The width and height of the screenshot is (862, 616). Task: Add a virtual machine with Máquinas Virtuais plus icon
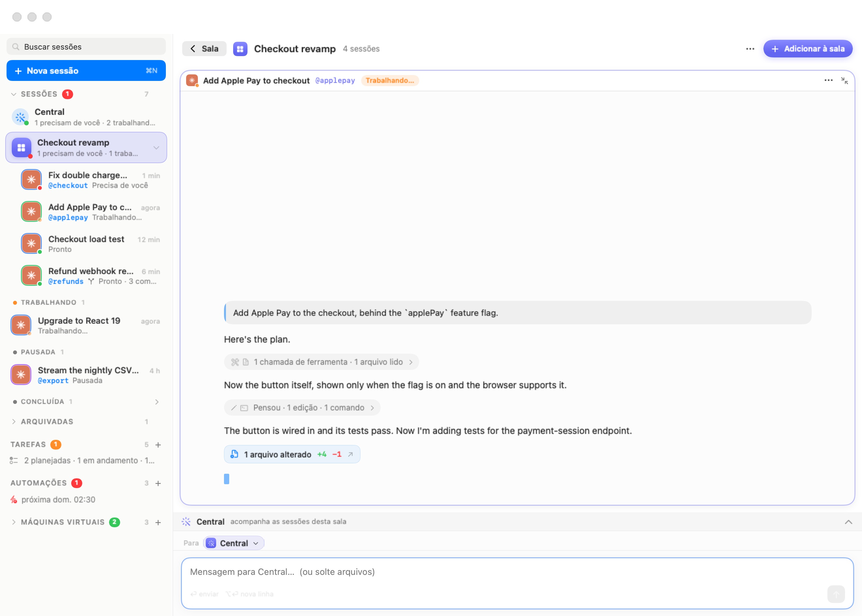(x=158, y=522)
